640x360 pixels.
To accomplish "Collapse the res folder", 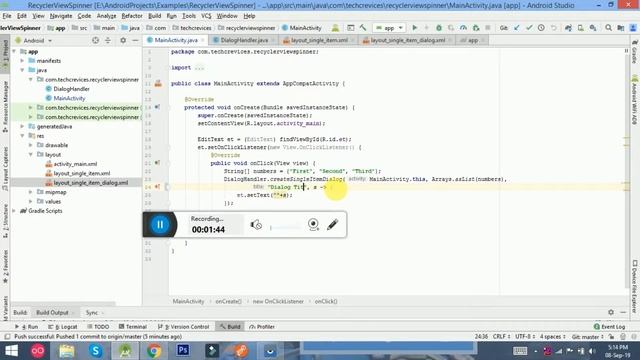I will coord(22,136).
